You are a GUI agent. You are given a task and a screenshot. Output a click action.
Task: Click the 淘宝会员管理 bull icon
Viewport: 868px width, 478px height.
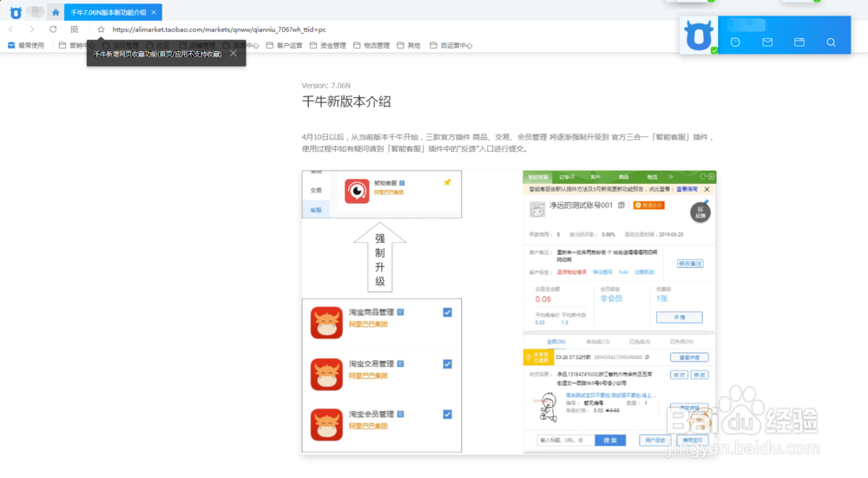(x=326, y=424)
